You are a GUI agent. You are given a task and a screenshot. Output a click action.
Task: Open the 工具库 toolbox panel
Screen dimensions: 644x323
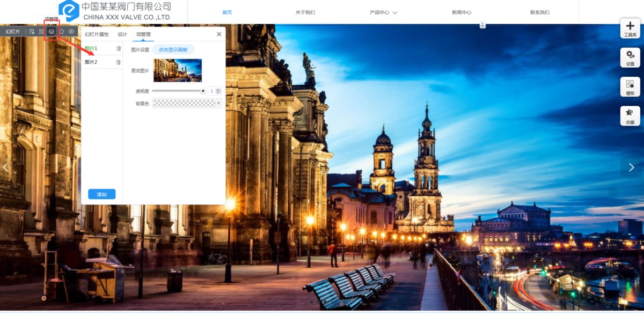630,28
